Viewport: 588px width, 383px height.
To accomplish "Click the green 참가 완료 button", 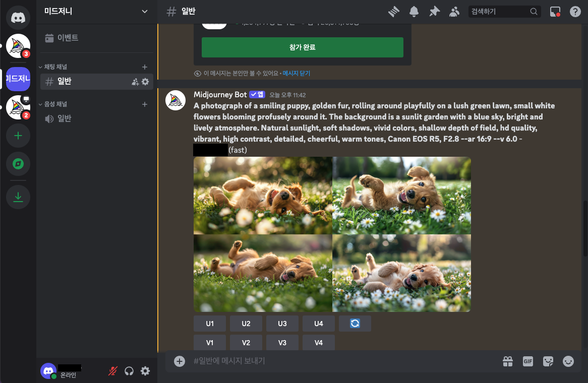I will [302, 47].
